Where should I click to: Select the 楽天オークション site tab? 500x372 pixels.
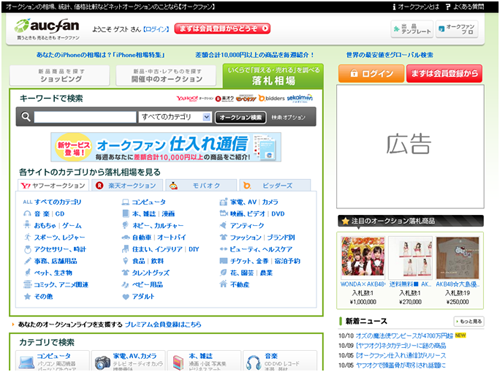(127, 186)
